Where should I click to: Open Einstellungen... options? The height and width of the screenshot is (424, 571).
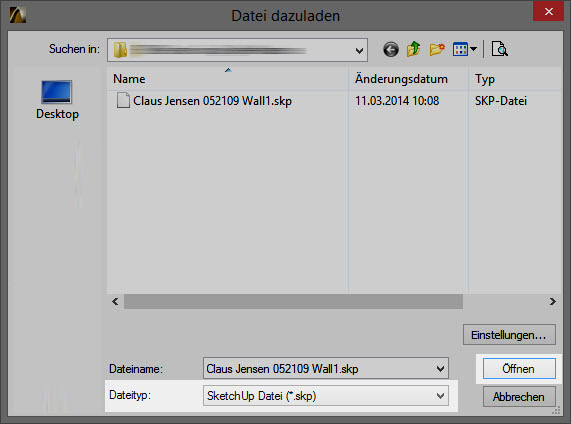click(509, 335)
